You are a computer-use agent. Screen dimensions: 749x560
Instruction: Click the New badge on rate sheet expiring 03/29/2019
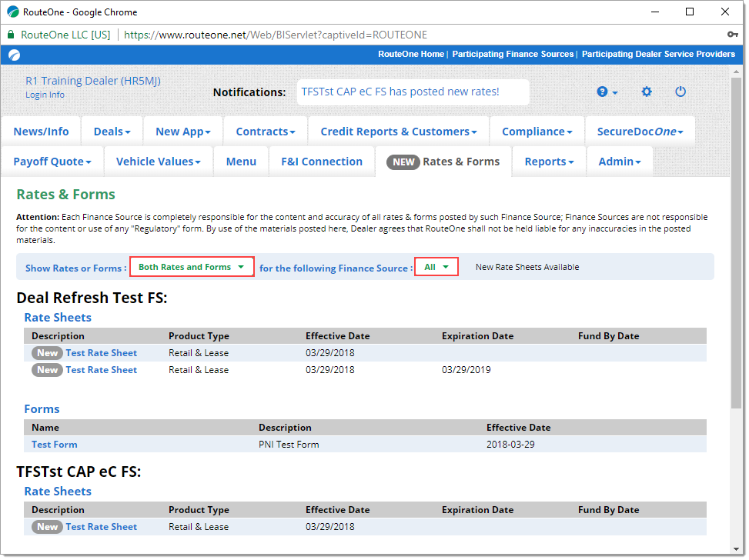[47, 370]
